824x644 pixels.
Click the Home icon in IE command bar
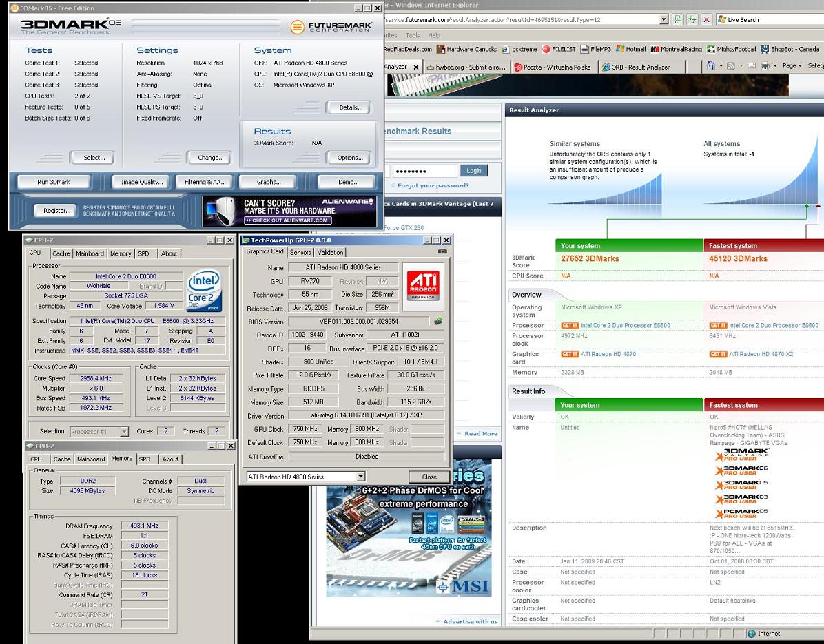coord(710,65)
